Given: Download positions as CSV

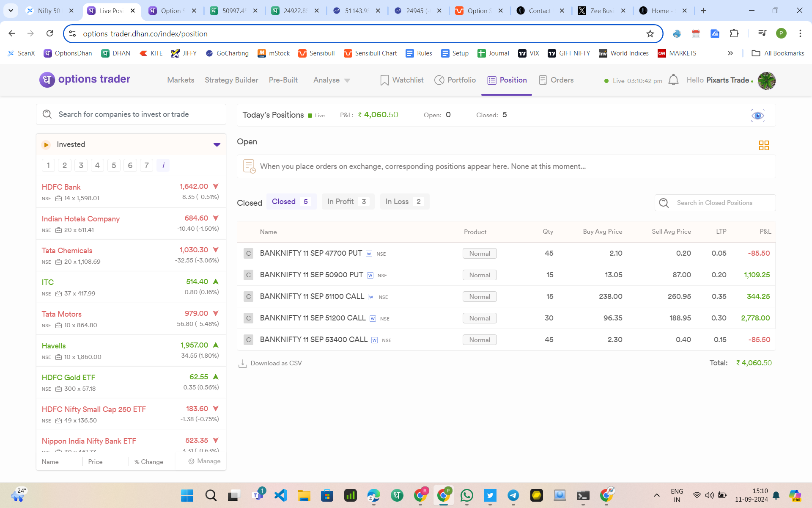Looking at the screenshot, I should 270,363.
